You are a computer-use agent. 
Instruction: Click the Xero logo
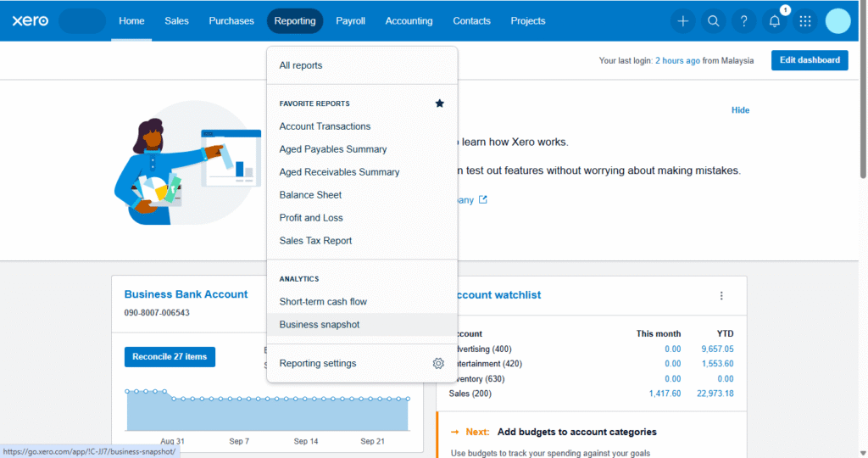(28, 20)
